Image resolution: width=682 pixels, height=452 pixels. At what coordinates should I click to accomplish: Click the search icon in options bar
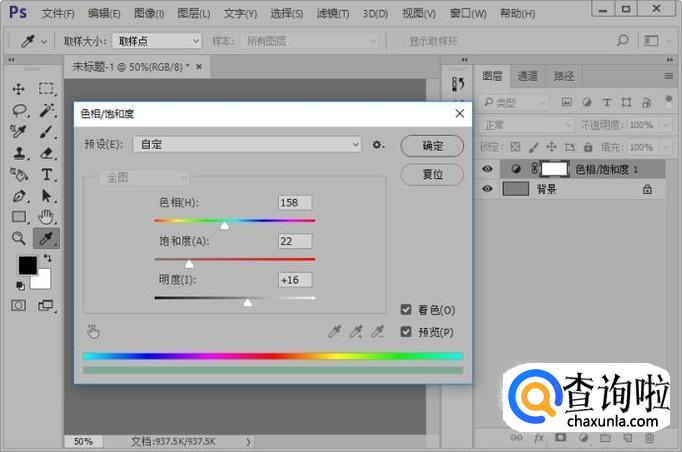point(622,41)
